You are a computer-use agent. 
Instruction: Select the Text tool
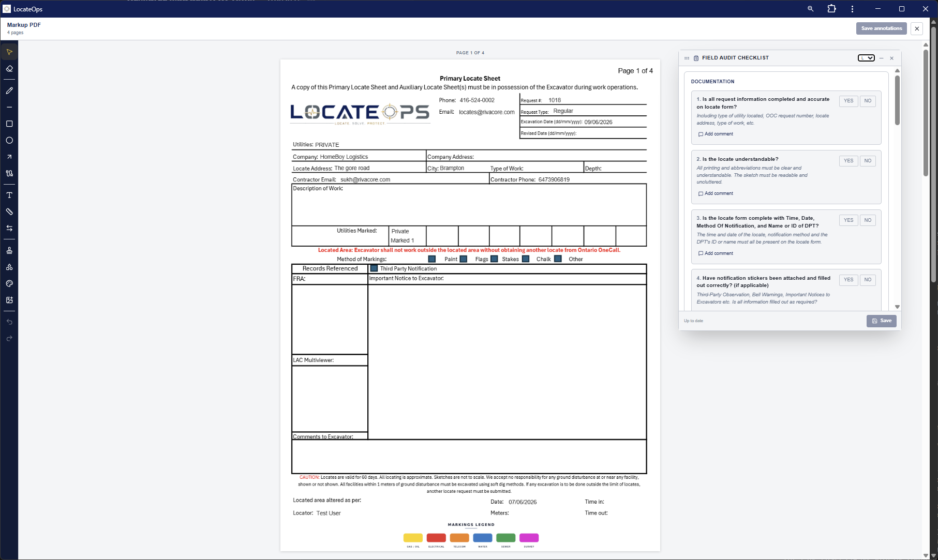(9, 195)
